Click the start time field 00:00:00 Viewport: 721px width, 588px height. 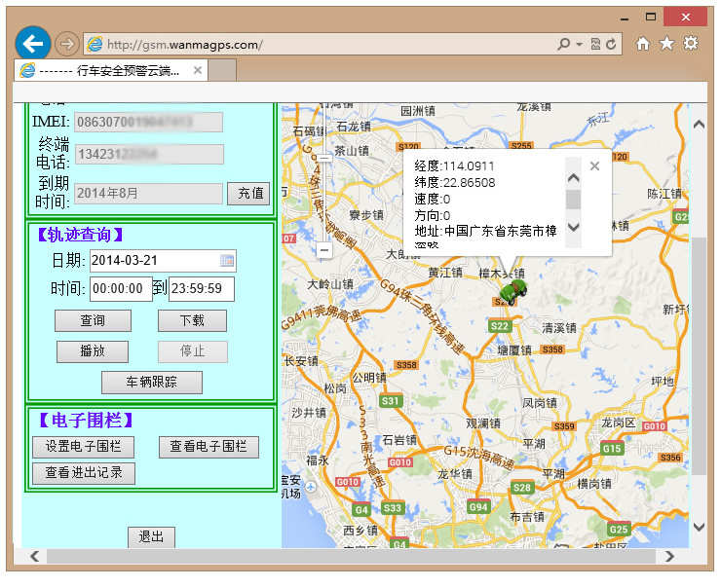121,288
